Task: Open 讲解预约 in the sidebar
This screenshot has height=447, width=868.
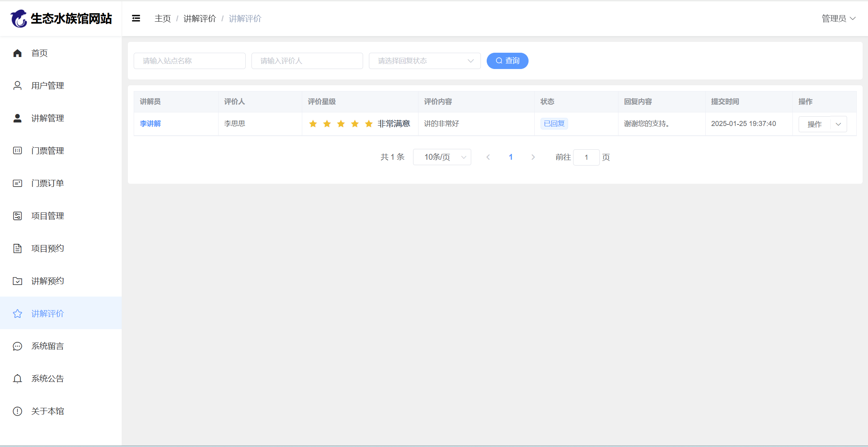Action: [x=47, y=281]
